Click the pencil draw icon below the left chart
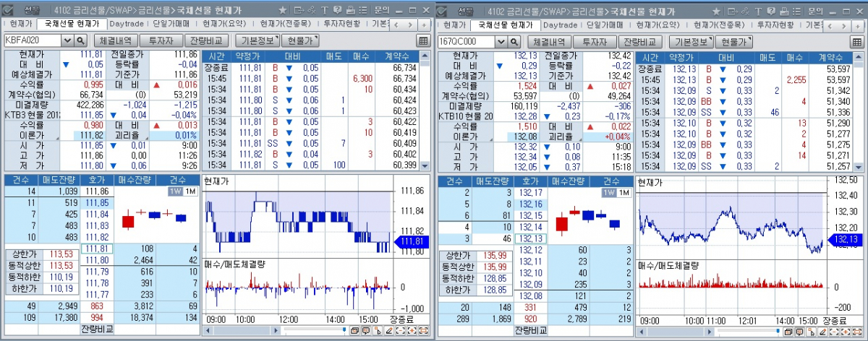Viewport: 868px width, 341px height. (x=389, y=330)
